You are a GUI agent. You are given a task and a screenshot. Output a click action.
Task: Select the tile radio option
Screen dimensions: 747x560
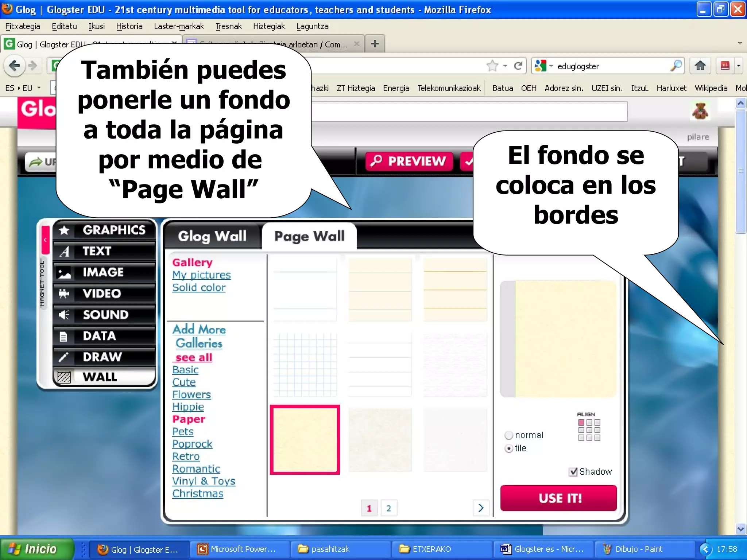pos(509,448)
